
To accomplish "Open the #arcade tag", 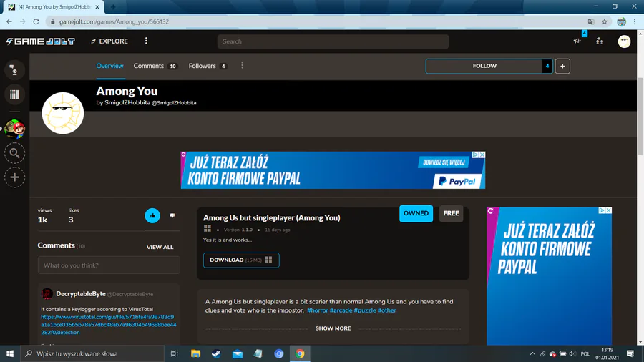I will (341, 310).
